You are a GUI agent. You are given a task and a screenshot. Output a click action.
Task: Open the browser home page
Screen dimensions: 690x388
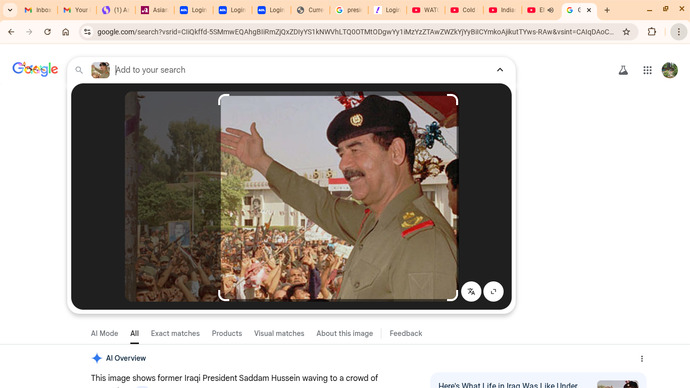click(x=66, y=32)
